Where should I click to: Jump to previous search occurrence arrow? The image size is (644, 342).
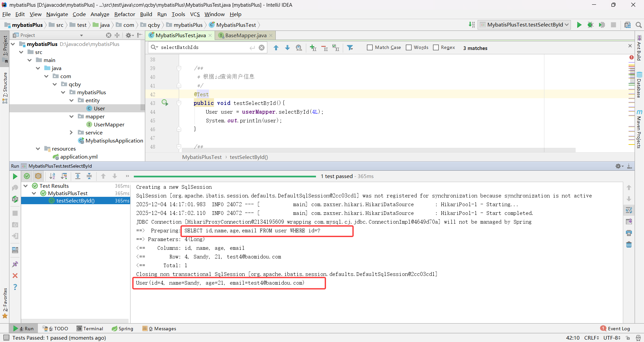point(276,48)
